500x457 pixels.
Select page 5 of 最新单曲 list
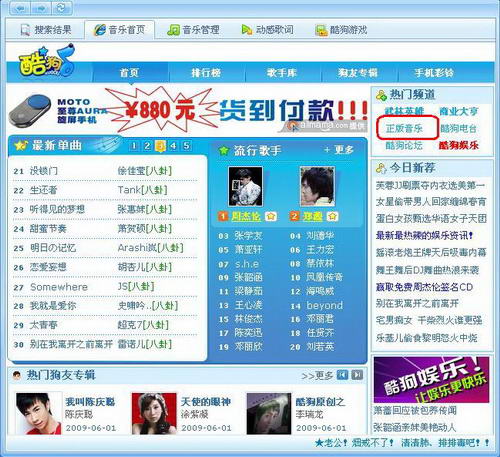186,146
